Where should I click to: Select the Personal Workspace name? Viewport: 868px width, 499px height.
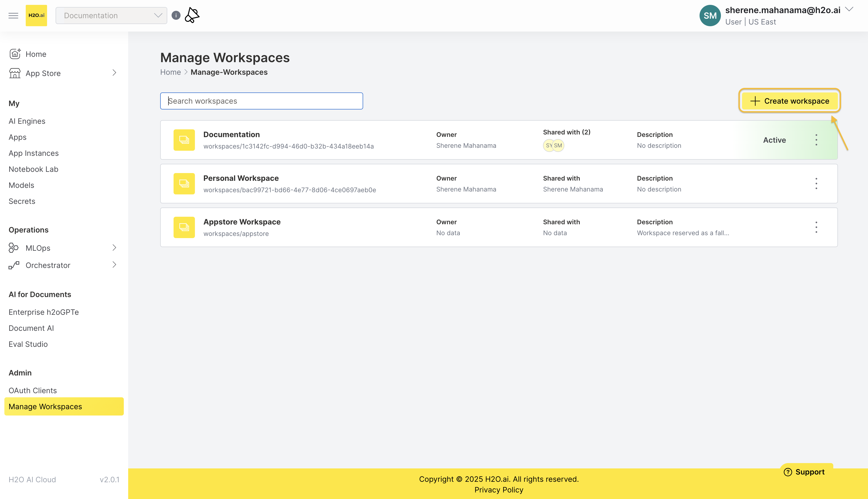241,178
